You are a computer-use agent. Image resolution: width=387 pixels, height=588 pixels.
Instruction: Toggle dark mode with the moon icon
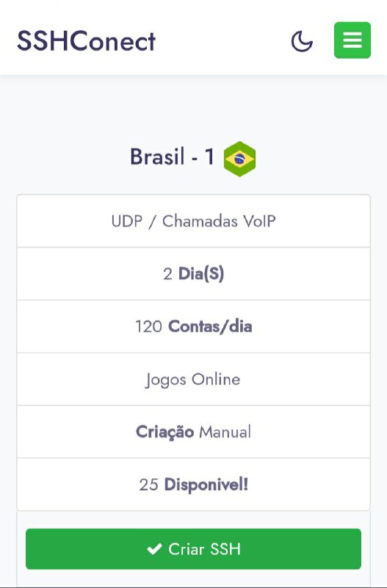coord(302,41)
